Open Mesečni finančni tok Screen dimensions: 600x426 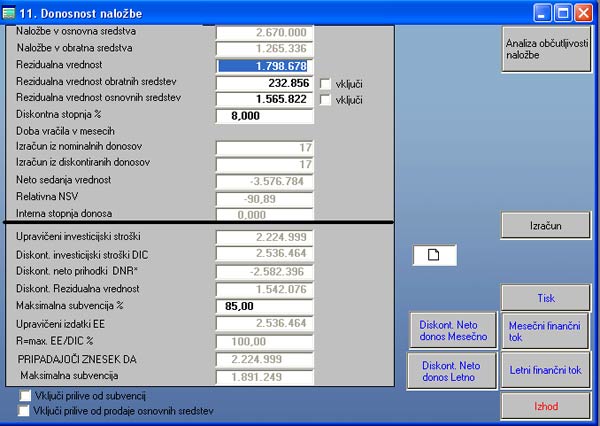tap(544, 331)
